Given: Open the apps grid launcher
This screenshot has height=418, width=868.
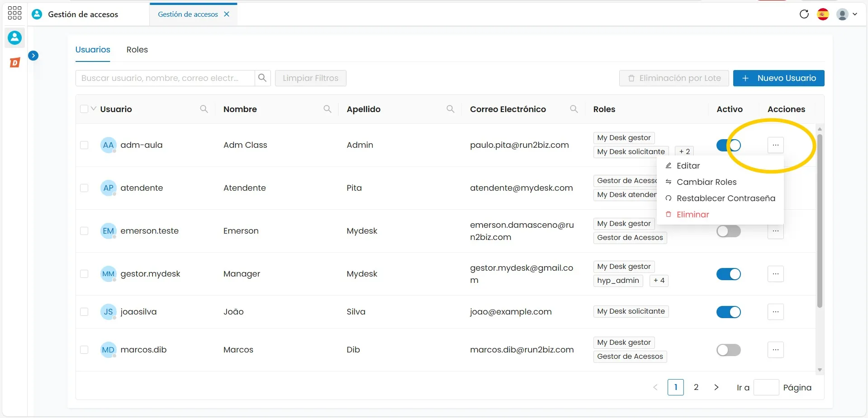Looking at the screenshot, I should coord(14,13).
